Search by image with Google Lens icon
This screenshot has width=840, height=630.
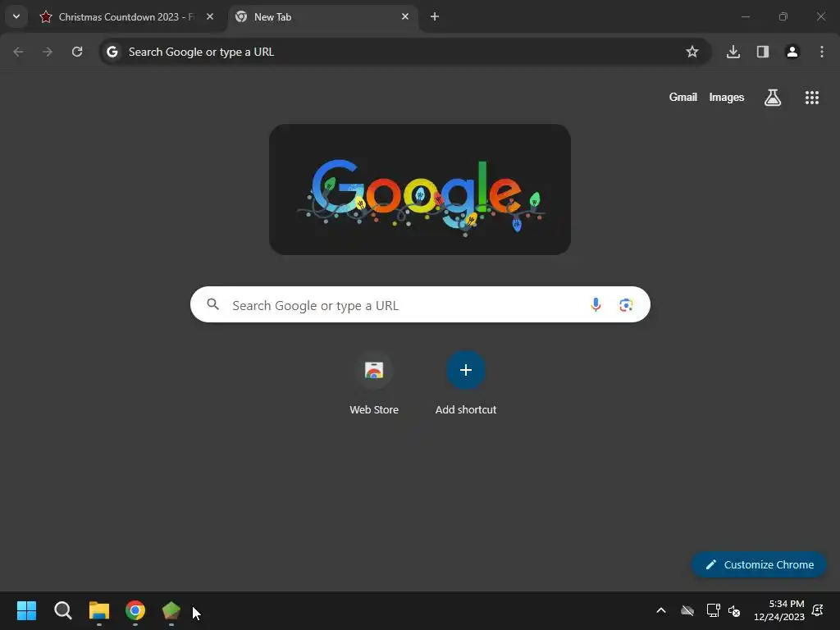pos(626,305)
